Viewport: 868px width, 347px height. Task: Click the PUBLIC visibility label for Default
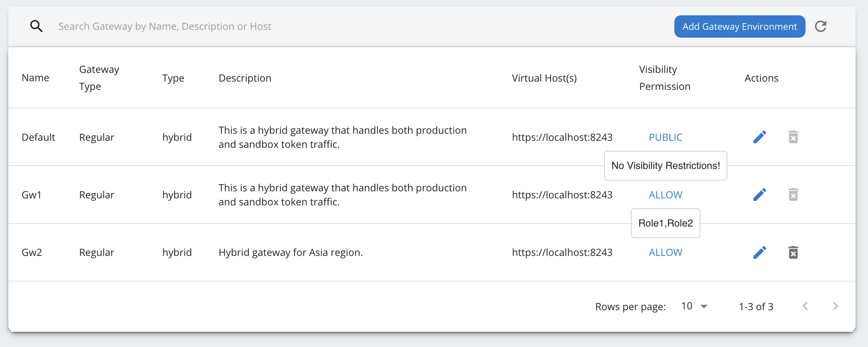pos(665,137)
